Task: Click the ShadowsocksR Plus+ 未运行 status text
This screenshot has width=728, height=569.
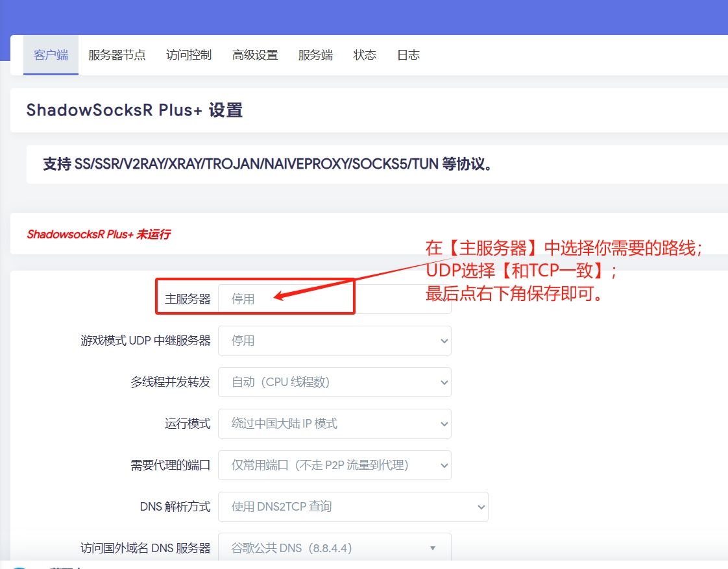Action: 99,234
